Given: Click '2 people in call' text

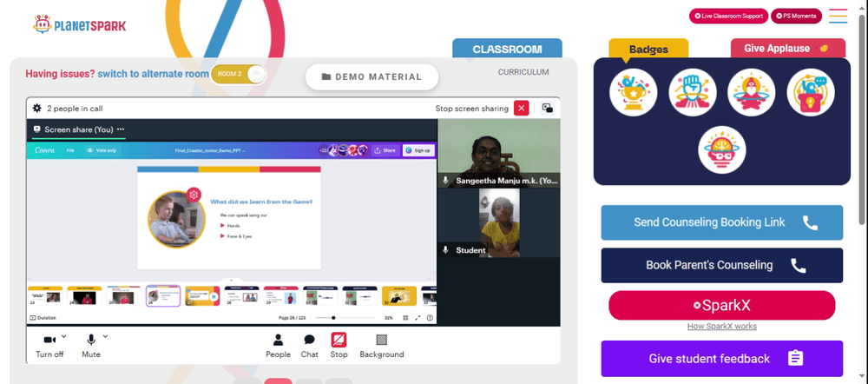Looking at the screenshot, I should 75,109.
